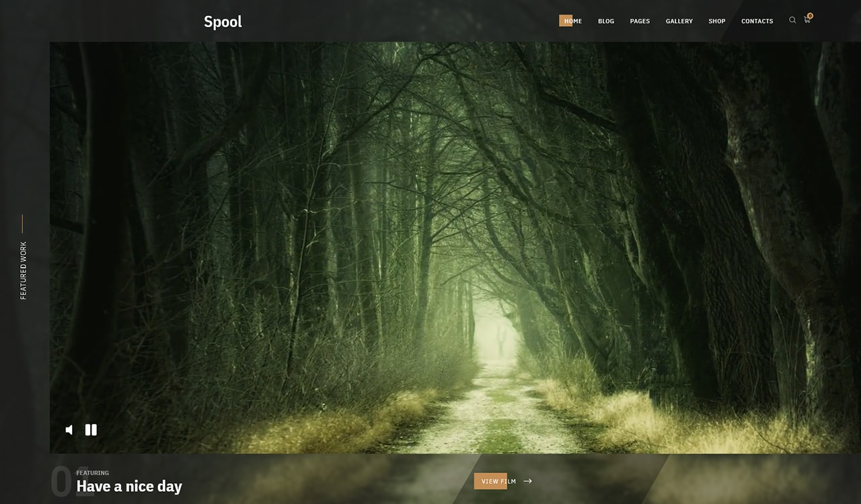Click the arrow next to View Film
Viewport: 861px width, 504px height.
pos(527,481)
